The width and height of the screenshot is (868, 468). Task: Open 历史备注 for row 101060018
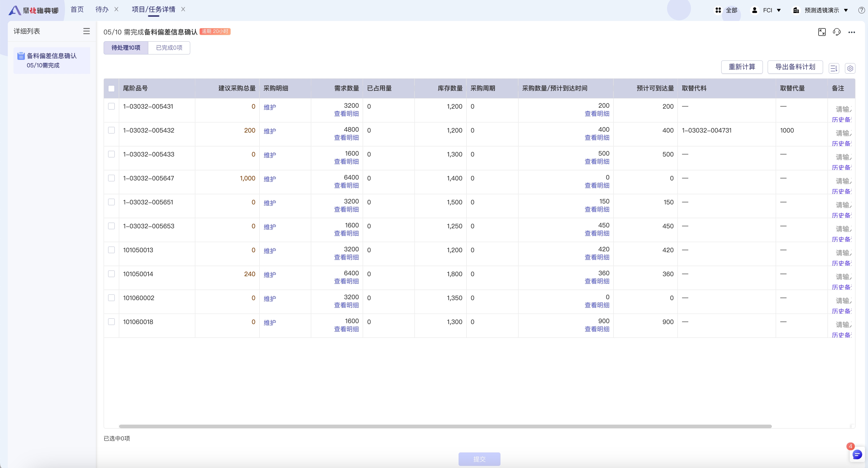(841, 335)
